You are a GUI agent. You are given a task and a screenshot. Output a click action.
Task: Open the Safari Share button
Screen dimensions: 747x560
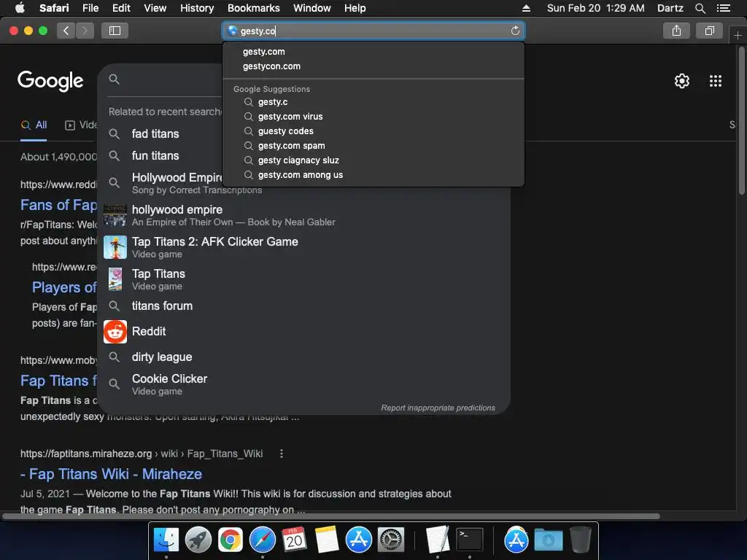tap(676, 31)
